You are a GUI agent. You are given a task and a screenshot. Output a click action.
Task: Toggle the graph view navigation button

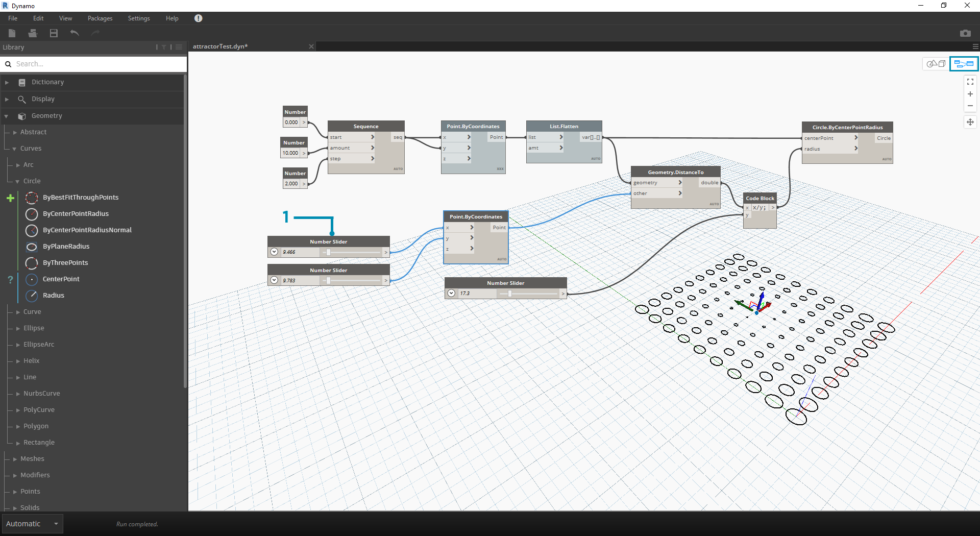tap(964, 64)
